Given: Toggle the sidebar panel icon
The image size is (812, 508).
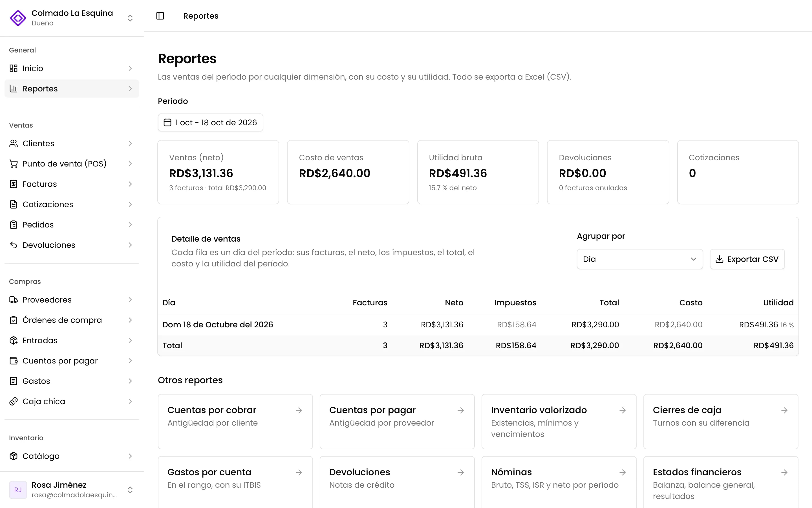Looking at the screenshot, I should click(160, 16).
